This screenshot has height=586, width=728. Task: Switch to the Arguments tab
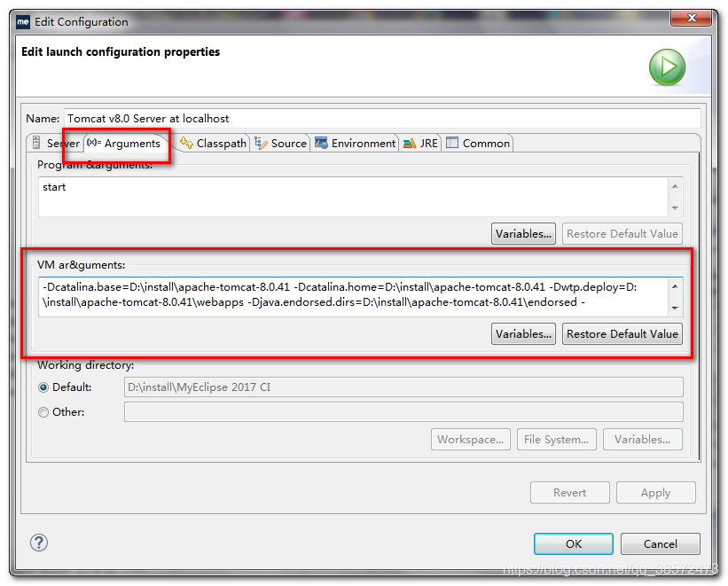coord(123,143)
